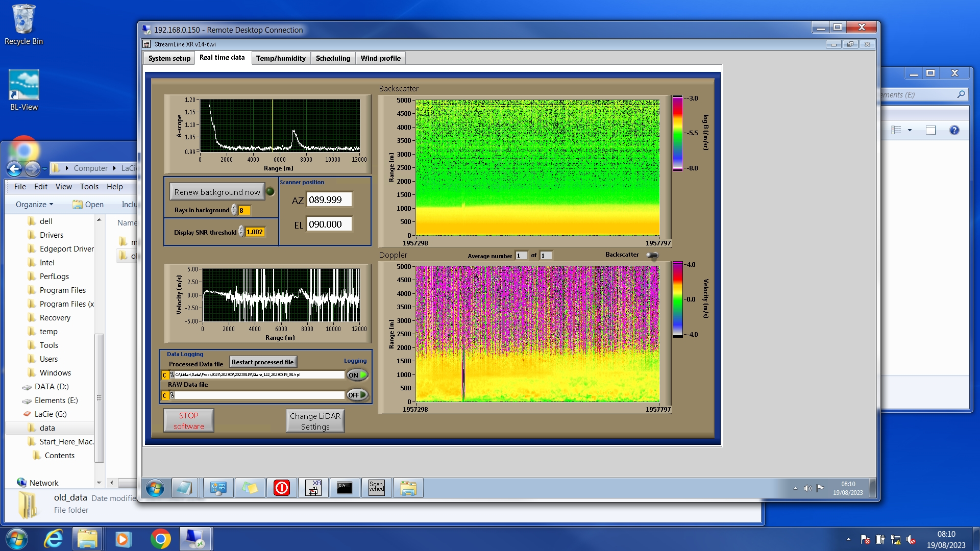Adjust Display SNR threshold stepper arrows
The image size is (980, 551).
[x=241, y=232]
